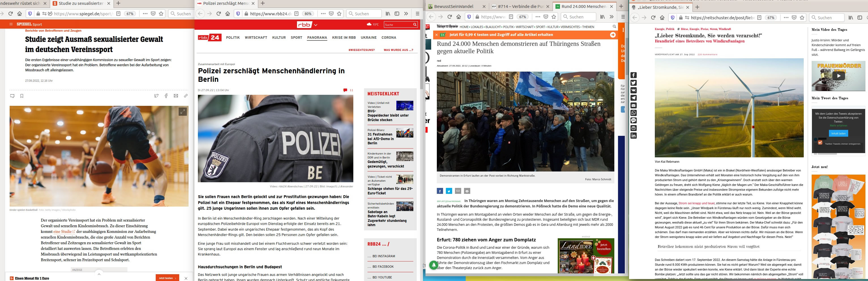Bookmark the reitschuster page with star

click(802, 18)
